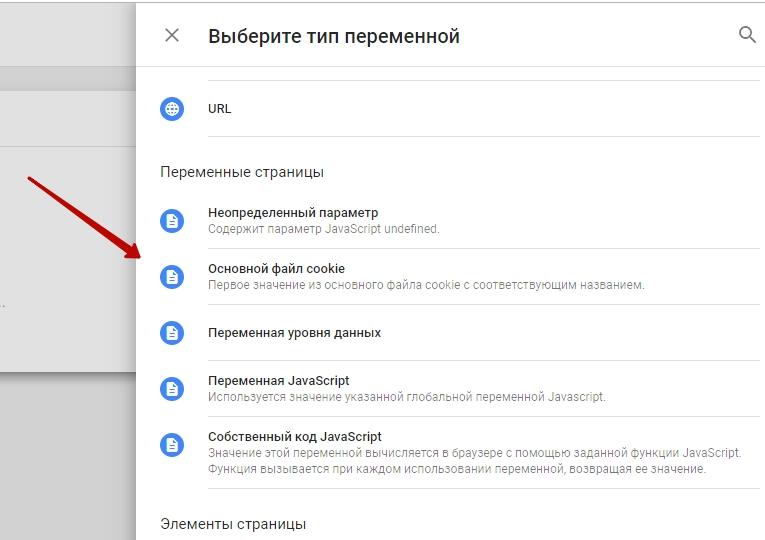Image resolution: width=765 pixels, height=540 pixels.
Task: Click the Неопределенный параметр document icon
Action: [172, 220]
